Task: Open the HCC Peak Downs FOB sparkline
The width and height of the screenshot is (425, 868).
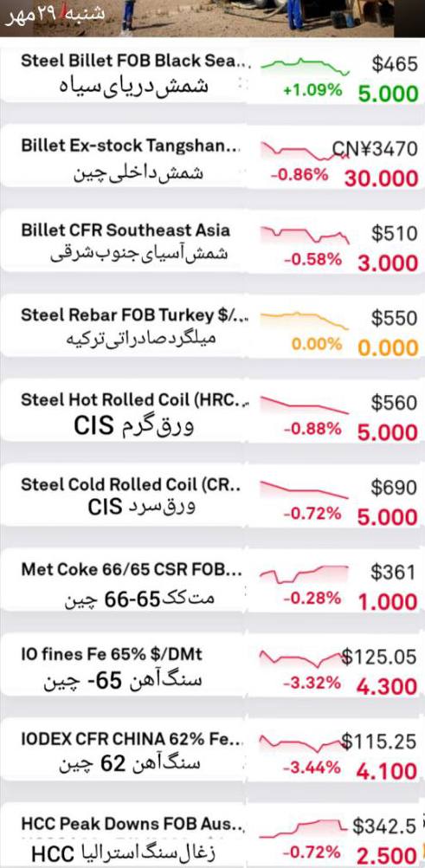Action: [x=305, y=828]
